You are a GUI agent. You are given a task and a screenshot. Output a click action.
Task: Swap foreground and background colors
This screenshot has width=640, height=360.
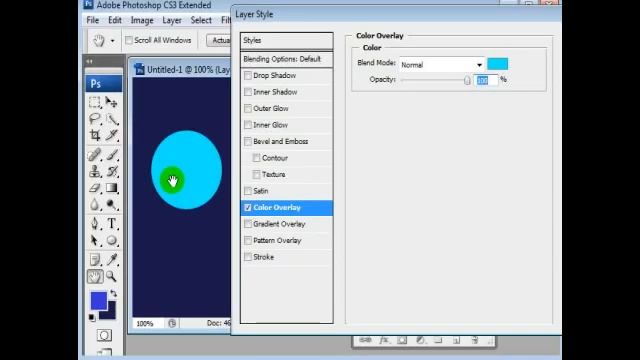(113, 293)
